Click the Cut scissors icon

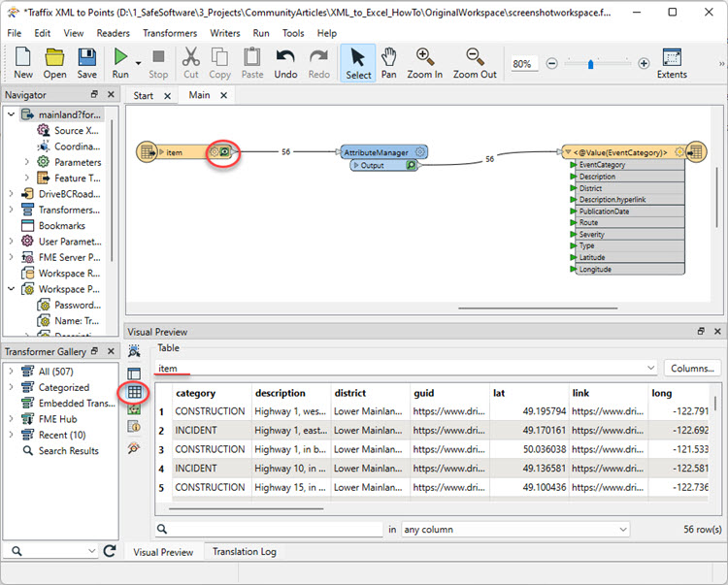click(191, 63)
